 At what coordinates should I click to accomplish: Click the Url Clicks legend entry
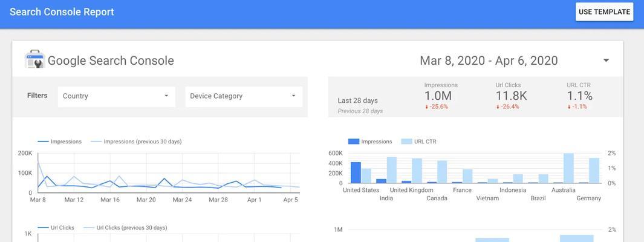[x=56, y=227]
